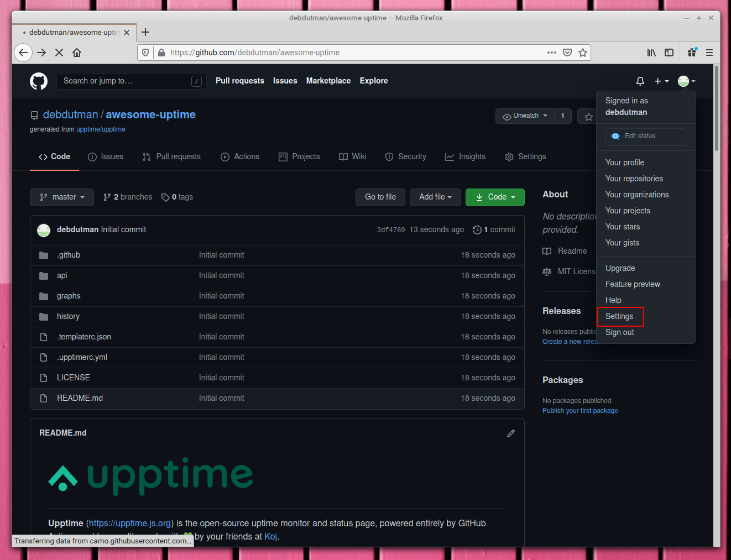Click the GitHub Octocat logo
Screen dimensions: 731x560
(38, 81)
